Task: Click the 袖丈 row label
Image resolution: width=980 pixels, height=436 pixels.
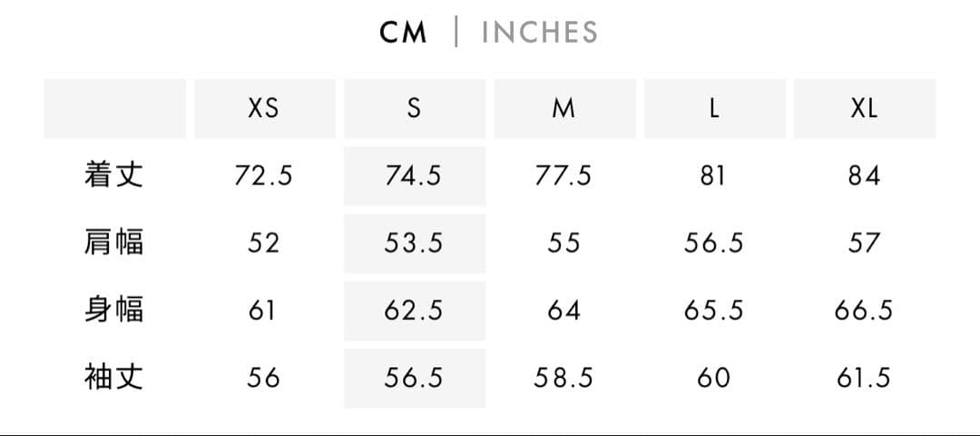Action: pos(114,377)
